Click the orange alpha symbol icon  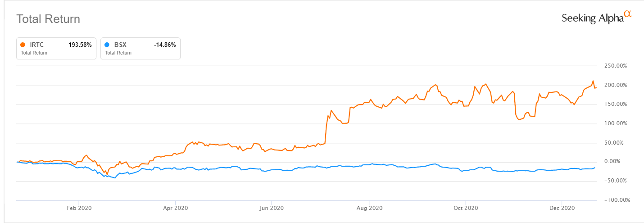tap(628, 14)
